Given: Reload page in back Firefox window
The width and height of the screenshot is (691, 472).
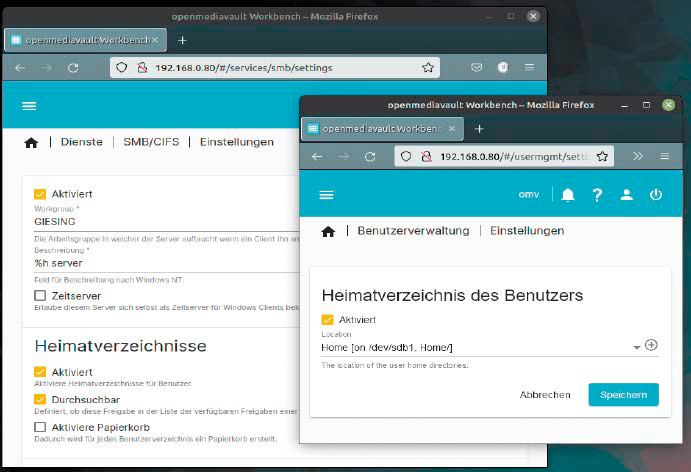Looking at the screenshot, I should pyautogui.click(x=73, y=67).
